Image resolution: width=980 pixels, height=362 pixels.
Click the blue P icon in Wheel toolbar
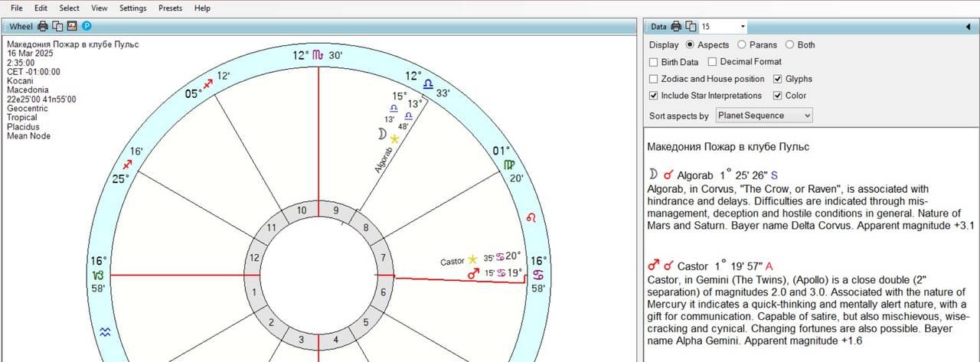[87, 26]
